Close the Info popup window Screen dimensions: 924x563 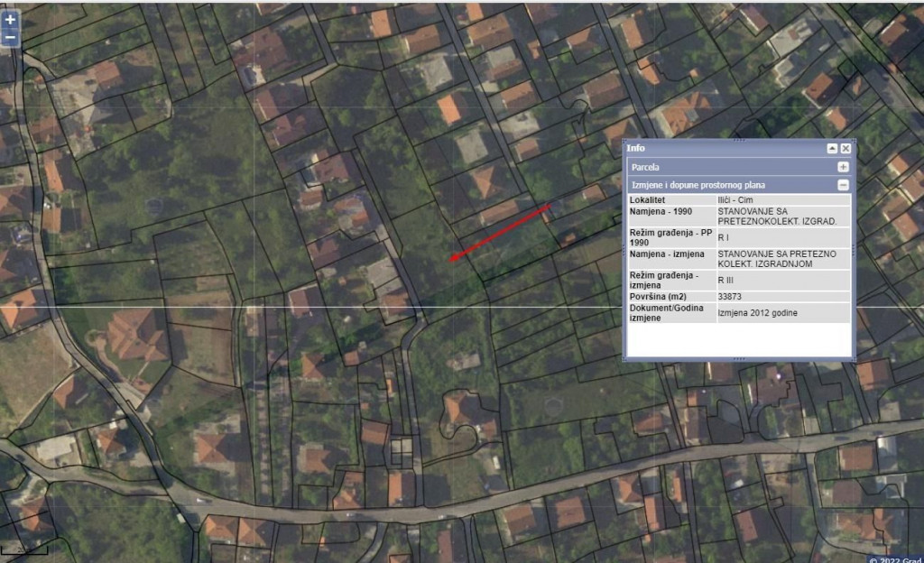[845, 148]
